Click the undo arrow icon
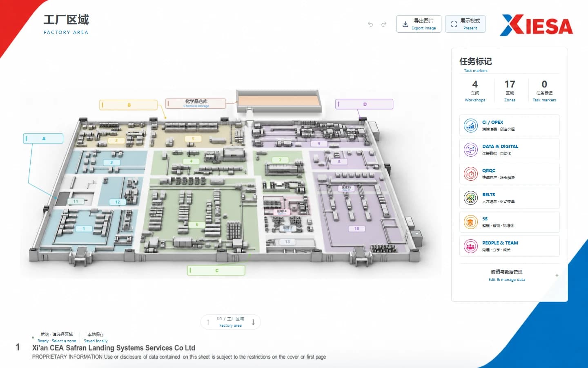This screenshot has width=588, height=368. pyautogui.click(x=370, y=24)
